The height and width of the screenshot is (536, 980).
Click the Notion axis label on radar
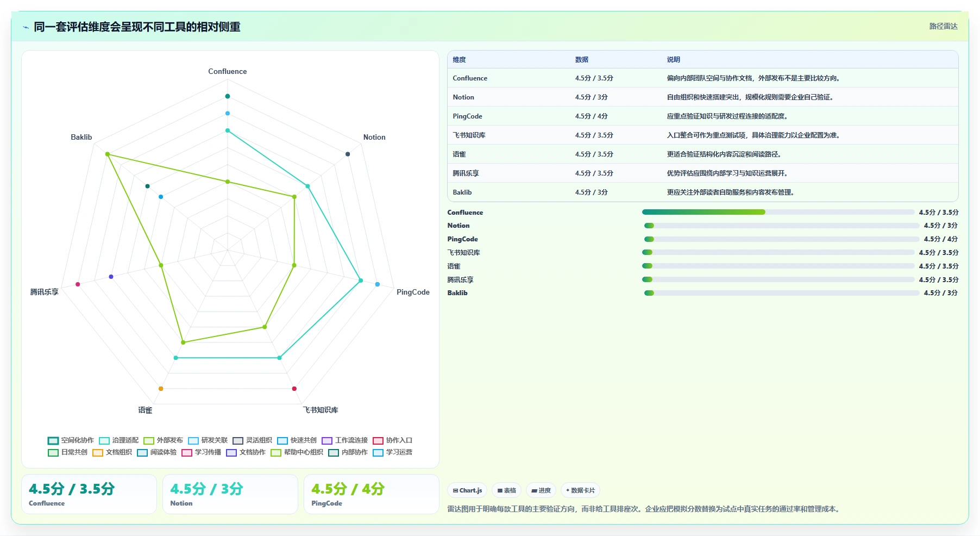(374, 137)
